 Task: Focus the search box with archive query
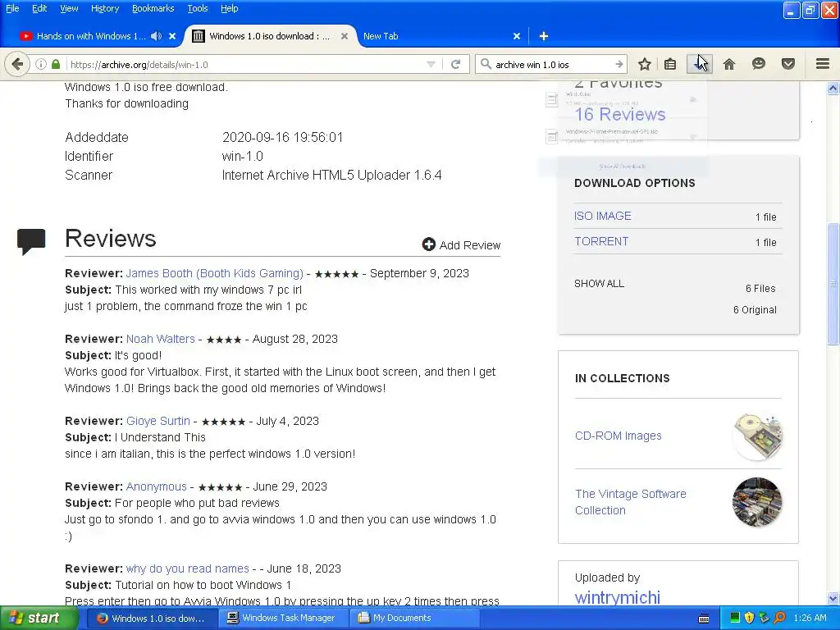pos(552,64)
